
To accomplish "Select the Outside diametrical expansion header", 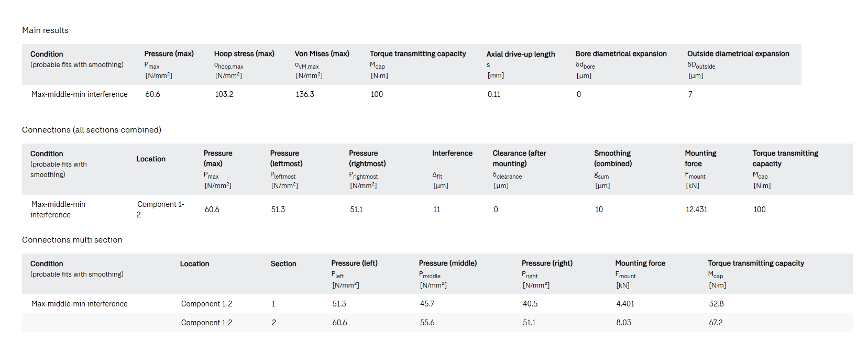I will [x=738, y=54].
